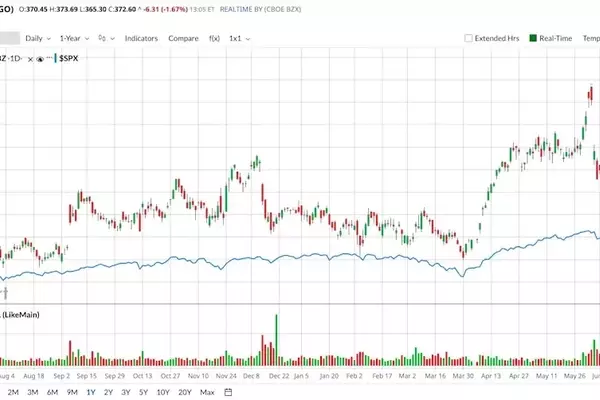Select the 3Y time range
Screen dimensions: 600x400
126,392
